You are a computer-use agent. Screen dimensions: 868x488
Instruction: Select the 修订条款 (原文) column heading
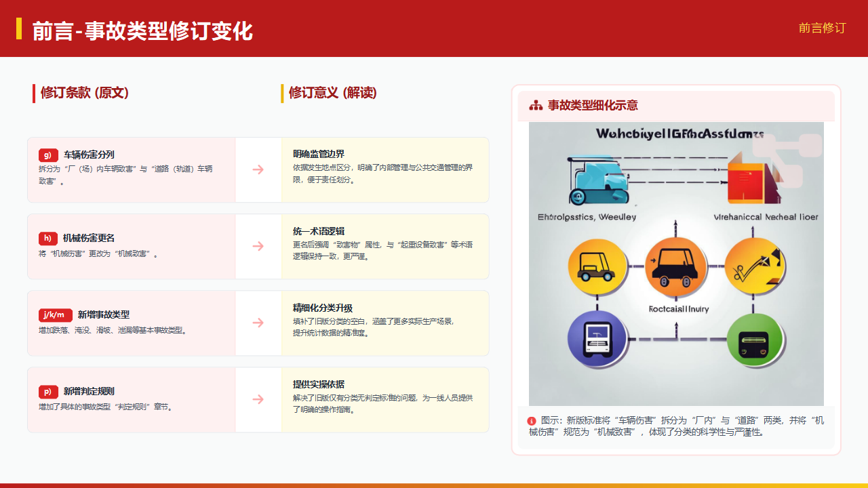[85, 93]
